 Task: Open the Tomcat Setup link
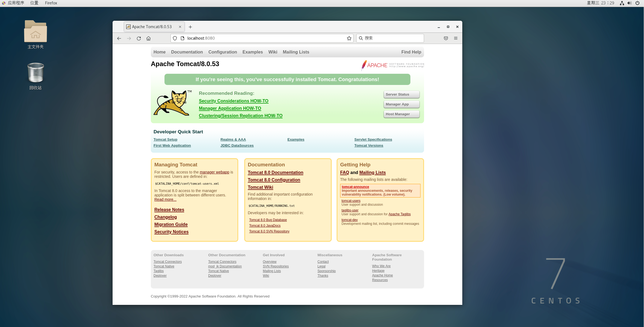[165, 140]
